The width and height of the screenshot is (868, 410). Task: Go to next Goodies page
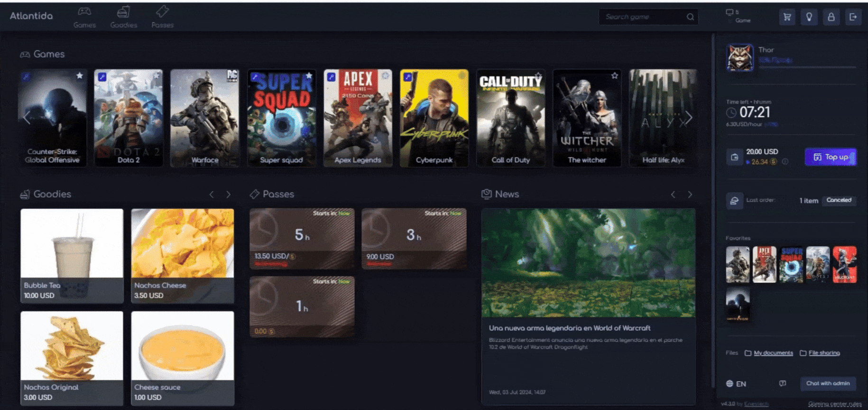point(228,195)
